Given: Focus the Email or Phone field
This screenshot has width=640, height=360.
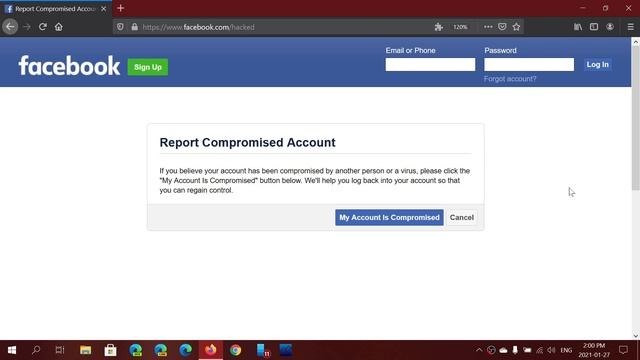Looking at the screenshot, I should (x=430, y=64).
